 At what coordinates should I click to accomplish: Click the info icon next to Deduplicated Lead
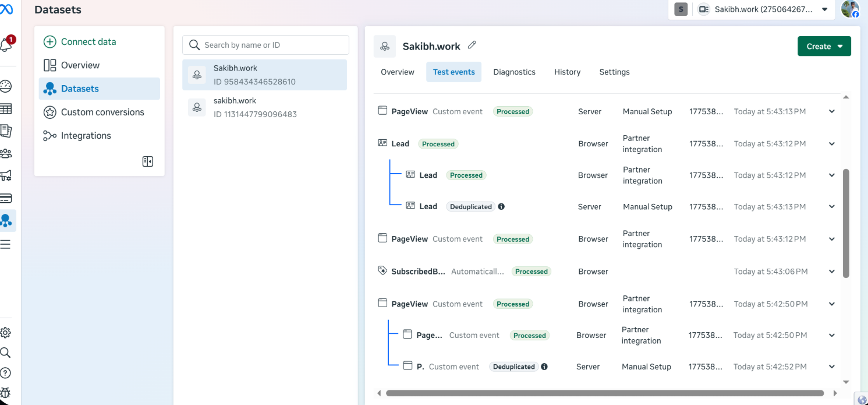click(x=501, y=206)
